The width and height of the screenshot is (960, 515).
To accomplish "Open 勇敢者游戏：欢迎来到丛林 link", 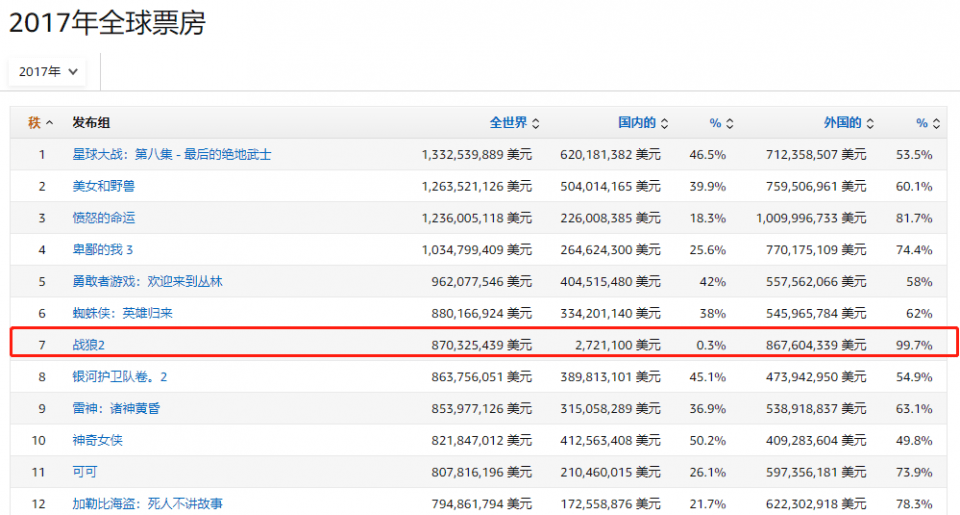I will [147, 282].
